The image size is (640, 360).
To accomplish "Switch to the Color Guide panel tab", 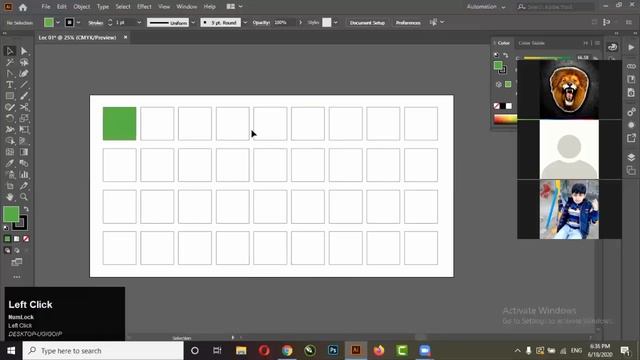I will pyautogui.click(x=531, y=43).
